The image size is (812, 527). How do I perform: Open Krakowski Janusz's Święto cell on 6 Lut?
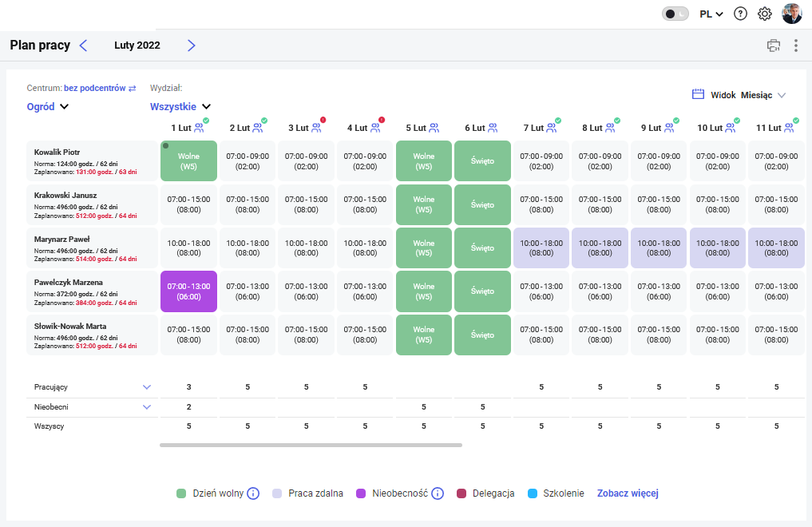click(482, 204)
